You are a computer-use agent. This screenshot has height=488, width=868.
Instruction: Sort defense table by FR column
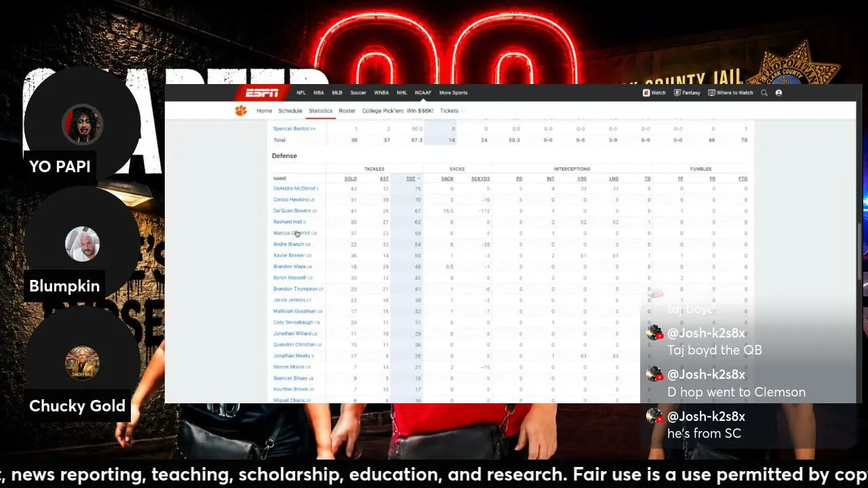[x=713, y=179]
